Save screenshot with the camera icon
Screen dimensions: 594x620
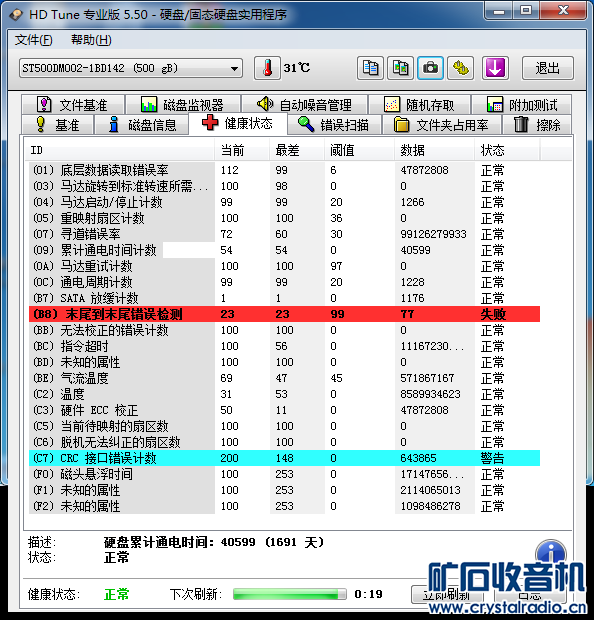coord(430,68)
